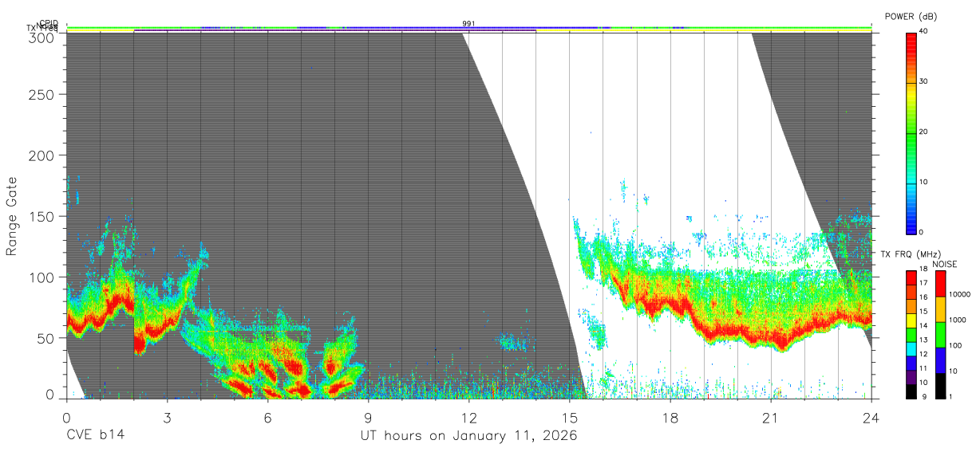Image resolution: width=980 pixels, height=452 pixels.
Task: Select the black block of the NOISE scale
Action: (940, 386)
